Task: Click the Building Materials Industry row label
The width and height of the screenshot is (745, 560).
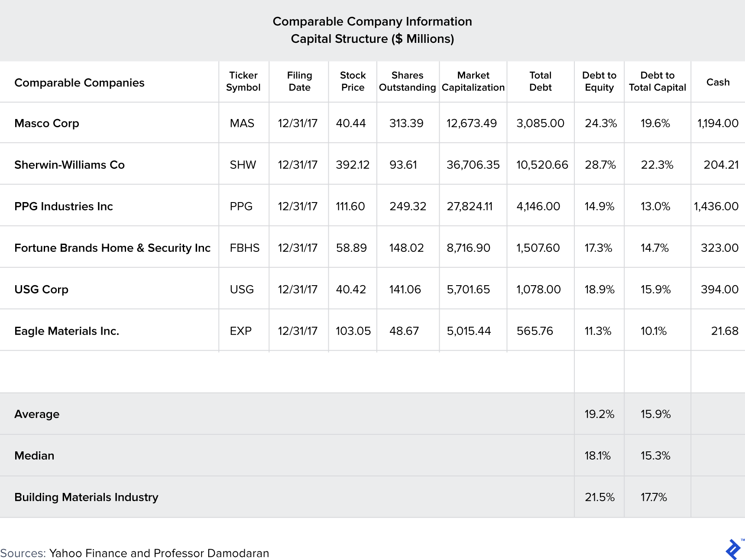Action: coord(86,497)
